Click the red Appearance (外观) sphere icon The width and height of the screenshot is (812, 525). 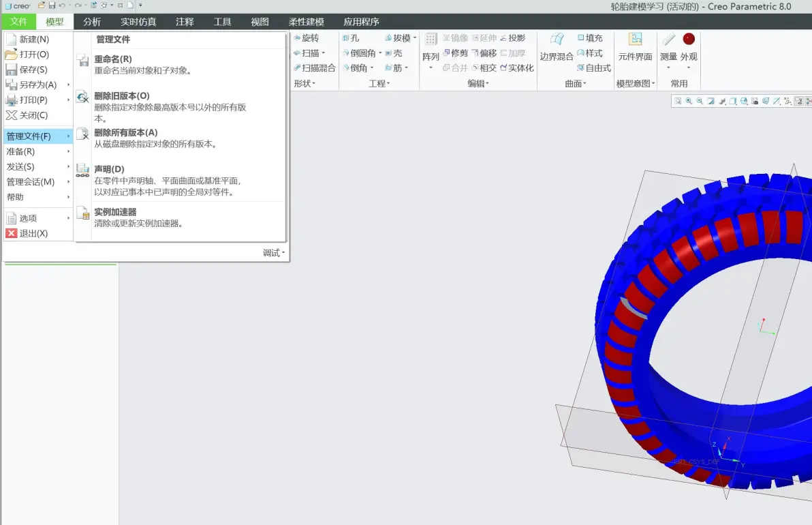[689, 39]
